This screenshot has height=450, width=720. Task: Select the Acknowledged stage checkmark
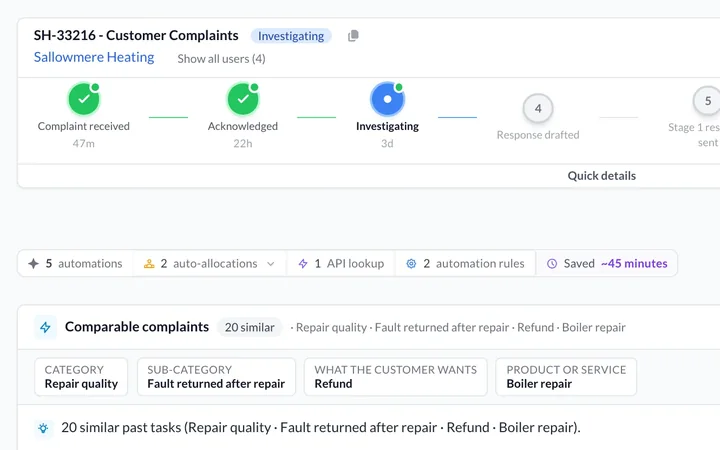pos(243,99)
